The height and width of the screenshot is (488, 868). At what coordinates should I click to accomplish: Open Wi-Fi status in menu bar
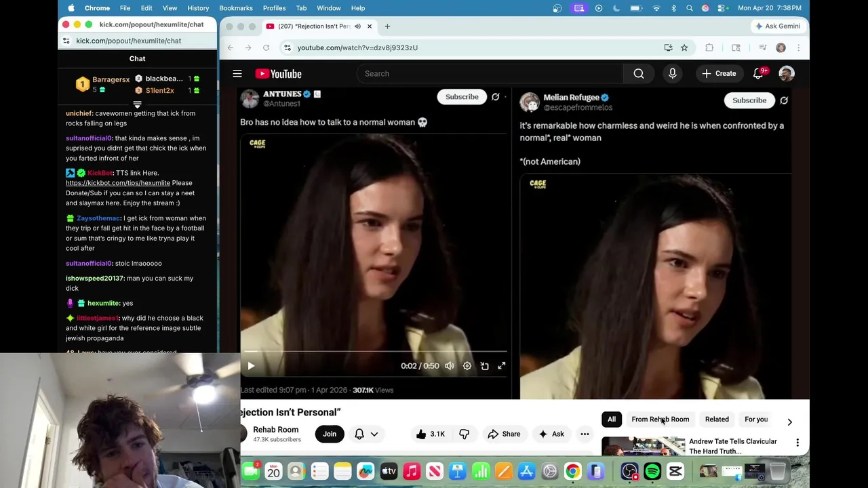pos(656,8)
